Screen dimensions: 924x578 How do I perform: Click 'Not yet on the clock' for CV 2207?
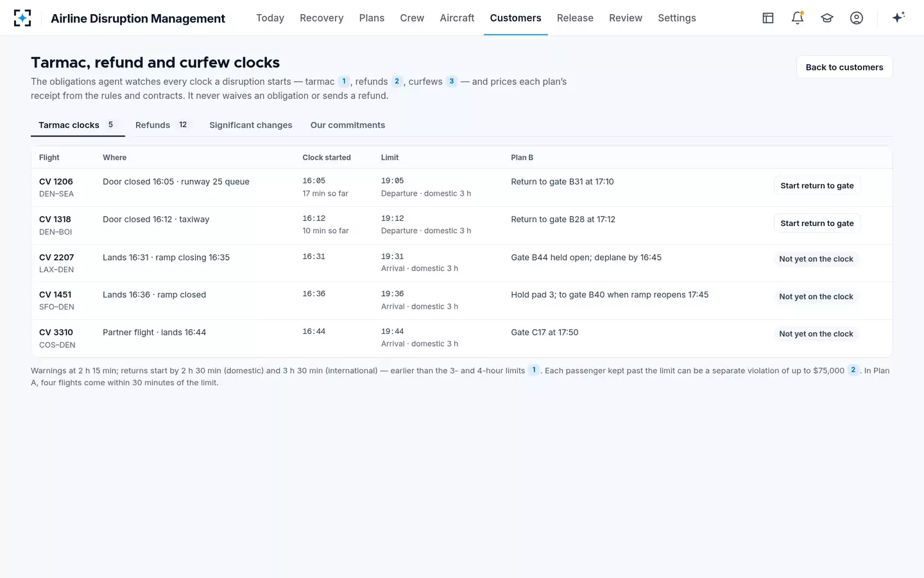pos(816,259)
